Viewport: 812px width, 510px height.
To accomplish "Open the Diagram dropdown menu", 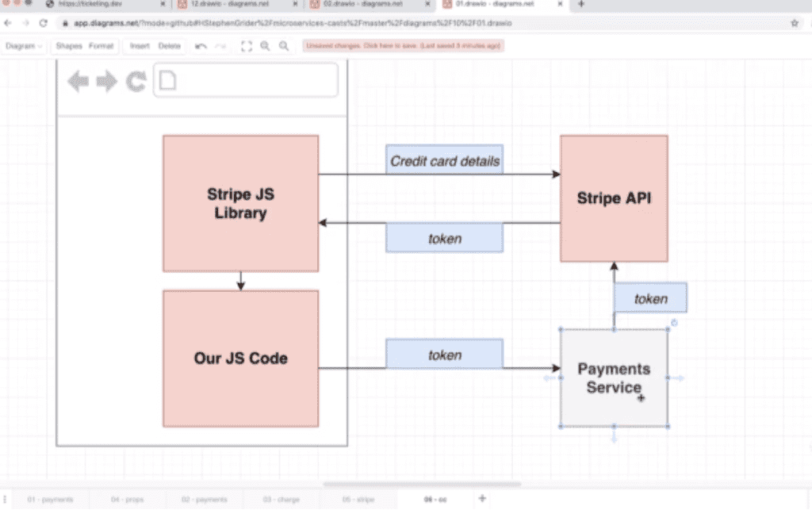I will coord(24,46).
